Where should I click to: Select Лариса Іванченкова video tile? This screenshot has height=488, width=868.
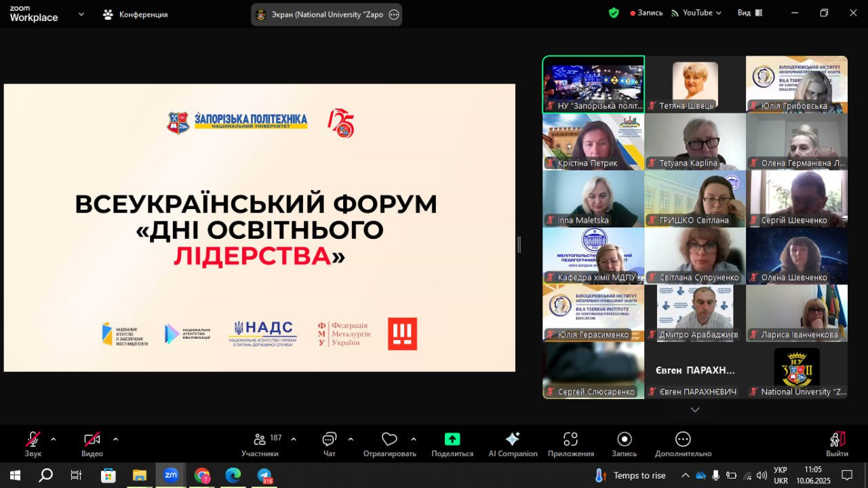pyautogui.click(x=797, y=312)
